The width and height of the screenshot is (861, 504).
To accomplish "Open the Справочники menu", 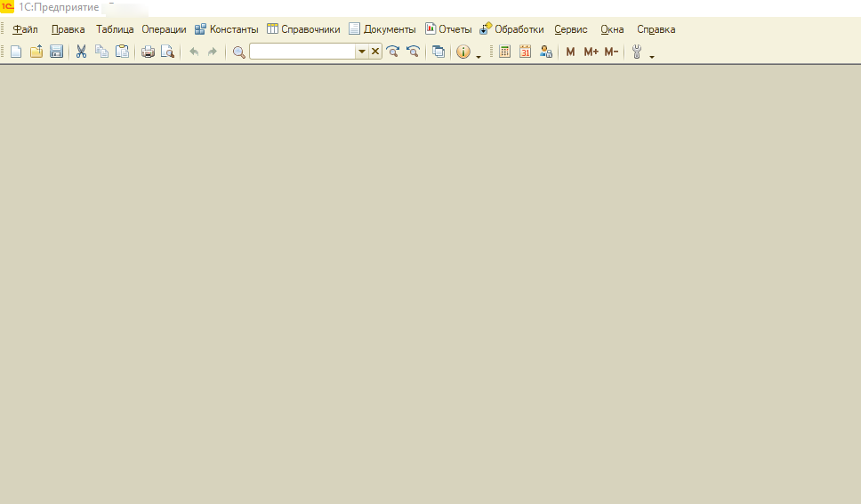I will tap(303, 29).
